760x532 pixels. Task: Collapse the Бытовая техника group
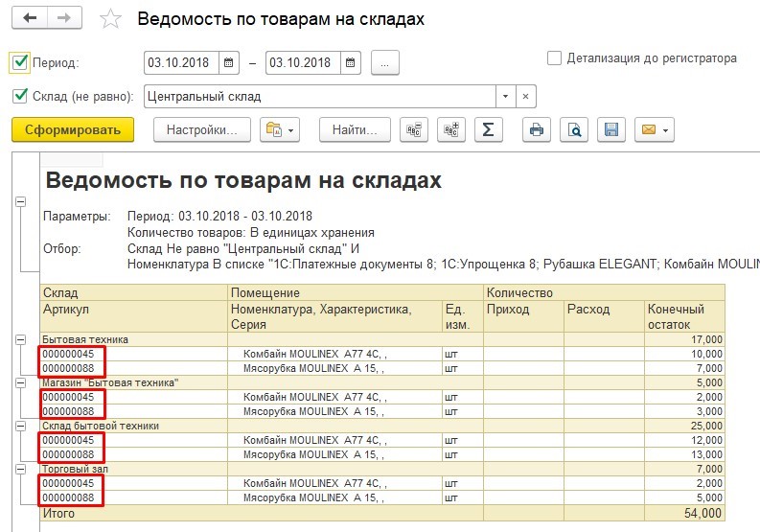coord(20,339)
